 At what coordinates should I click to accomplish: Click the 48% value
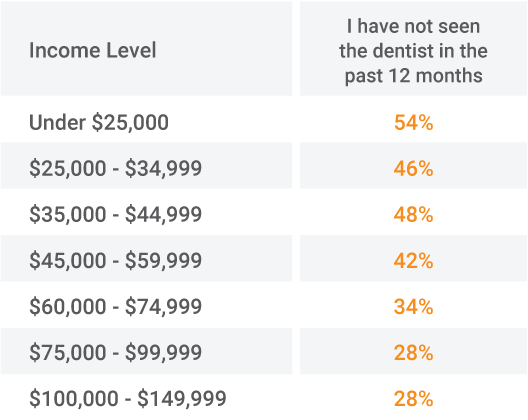pyautogui.click(x=413, y=215)
